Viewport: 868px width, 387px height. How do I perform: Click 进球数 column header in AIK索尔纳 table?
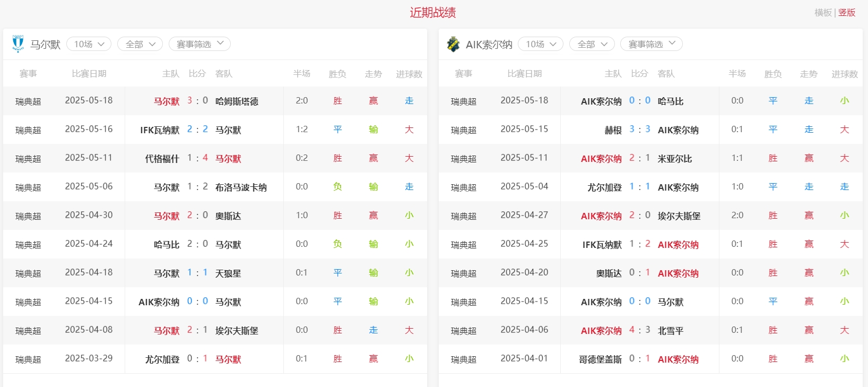coord(844,74)
